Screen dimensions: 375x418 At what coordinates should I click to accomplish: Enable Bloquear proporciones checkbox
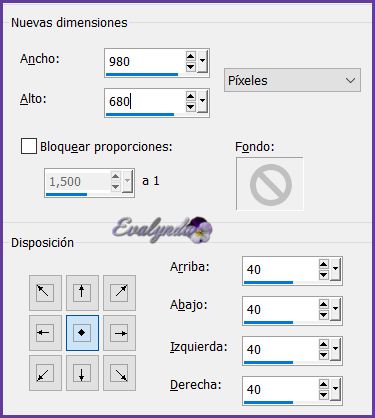29,147
